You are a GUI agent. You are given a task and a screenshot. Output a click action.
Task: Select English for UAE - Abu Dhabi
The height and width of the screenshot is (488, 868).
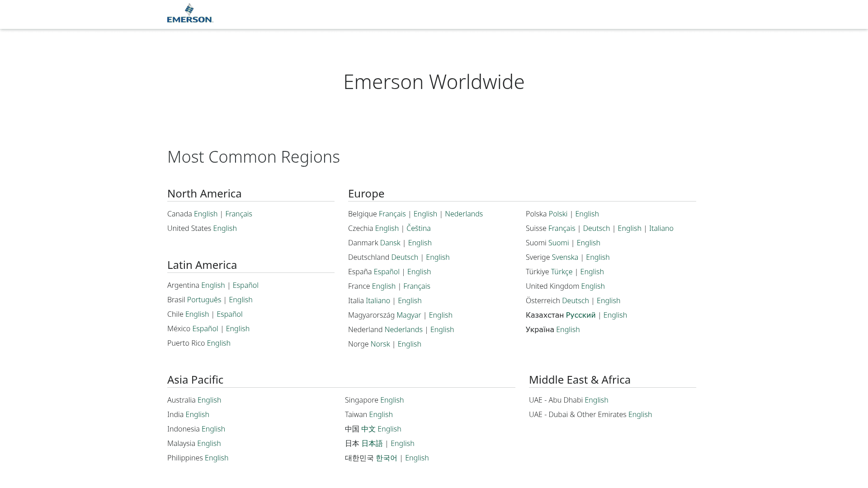pyautogui.click(x=596, y=400)
